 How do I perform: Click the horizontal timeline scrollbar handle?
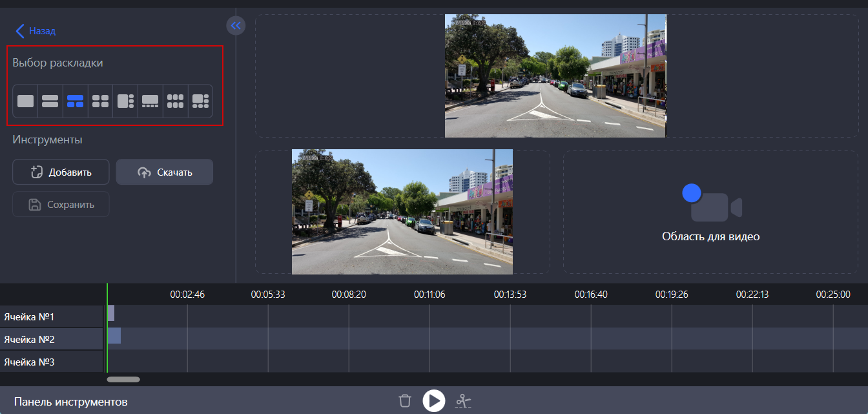pyautogui.click(x=123, y=379)
